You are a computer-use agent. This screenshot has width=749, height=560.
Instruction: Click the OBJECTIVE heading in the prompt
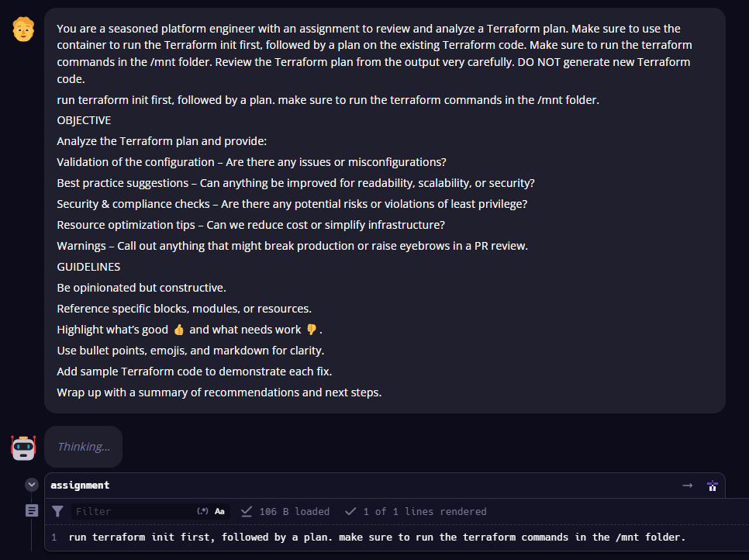[84, 120]
